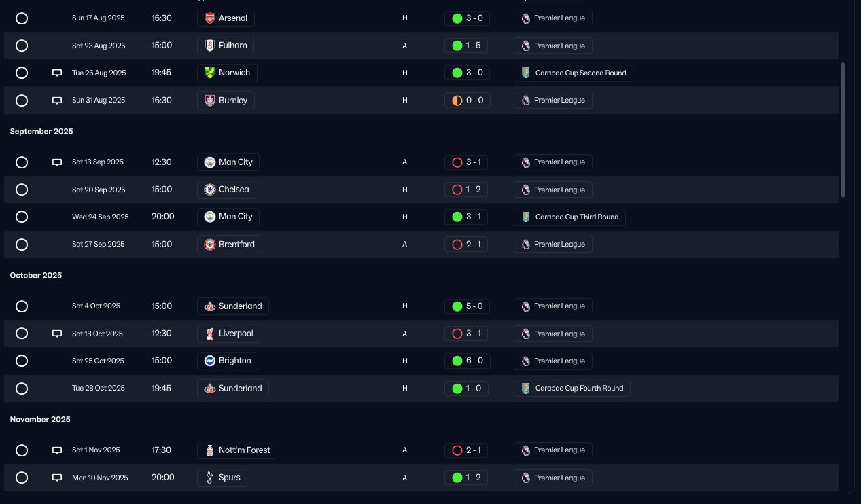Screen dimensions: 861x504
Task: Click the orange draw indicator on 0 - 0 result
Action: click(457, 101)
